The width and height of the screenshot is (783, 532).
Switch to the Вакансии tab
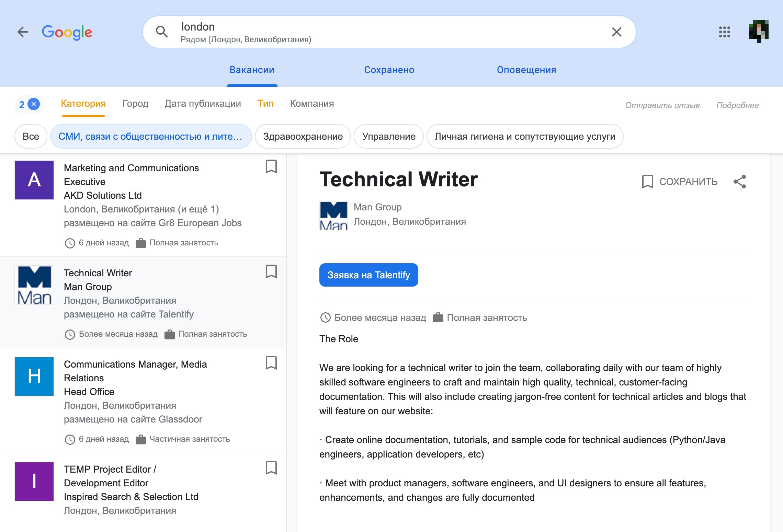pyautogui.click(x=252, y=70)
